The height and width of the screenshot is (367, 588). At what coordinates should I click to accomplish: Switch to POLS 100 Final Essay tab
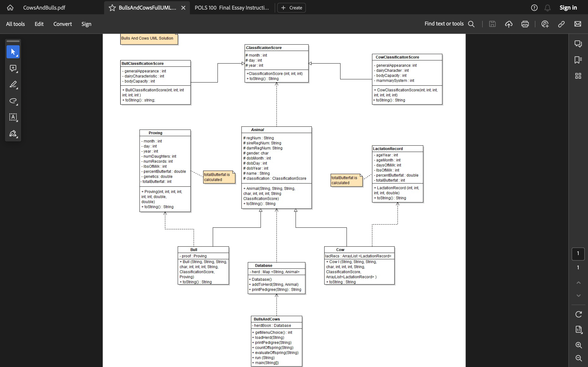point(231,8)
